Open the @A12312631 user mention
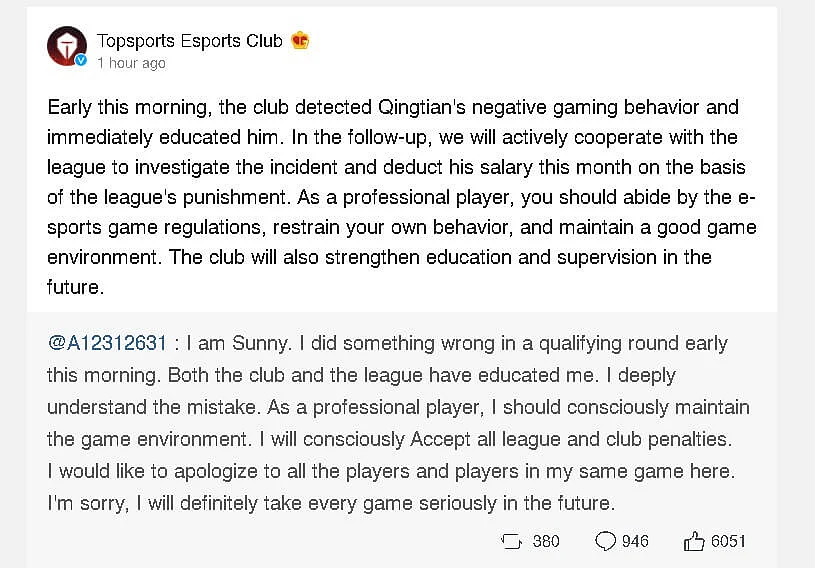815x568 pixels. pyautogui.click(x=107, y=344)
